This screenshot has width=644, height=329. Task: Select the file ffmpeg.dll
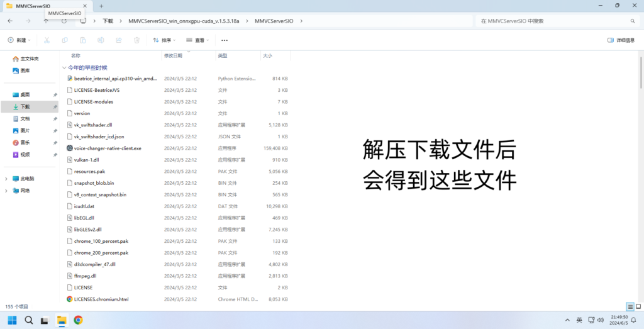[85, 276]
